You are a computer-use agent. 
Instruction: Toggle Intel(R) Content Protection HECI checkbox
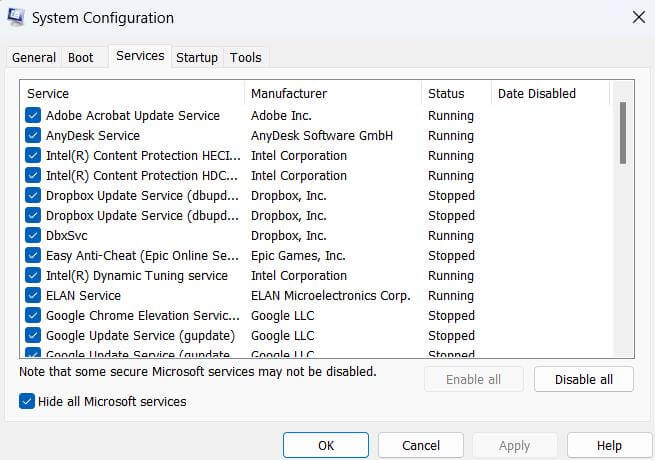click(33, 155)
